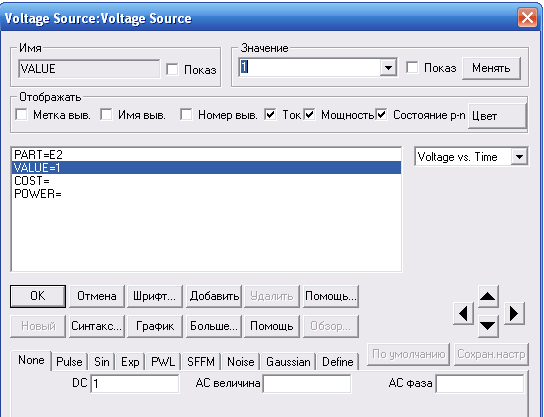Open the Voltage vs. Time dropdown
544x417 pixels.
tap(519, 157)
